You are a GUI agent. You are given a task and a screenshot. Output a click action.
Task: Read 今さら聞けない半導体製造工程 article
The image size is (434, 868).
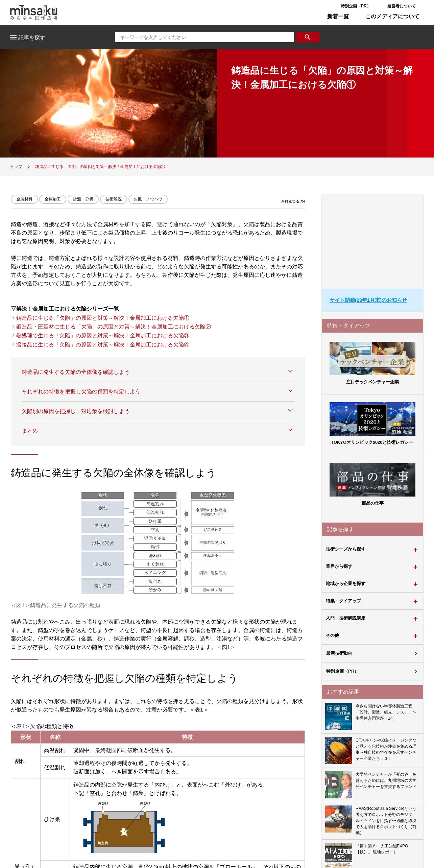tap(386, 712)
